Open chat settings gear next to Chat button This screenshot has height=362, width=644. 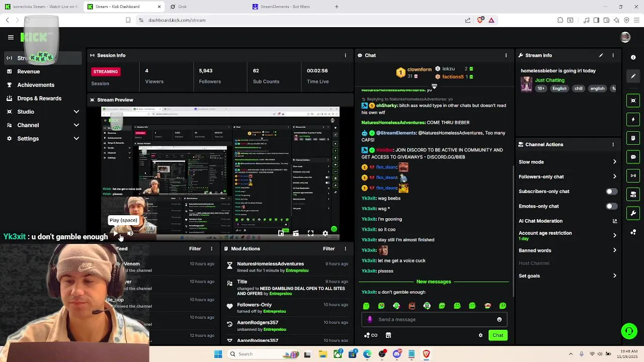(x=480, y=335)
